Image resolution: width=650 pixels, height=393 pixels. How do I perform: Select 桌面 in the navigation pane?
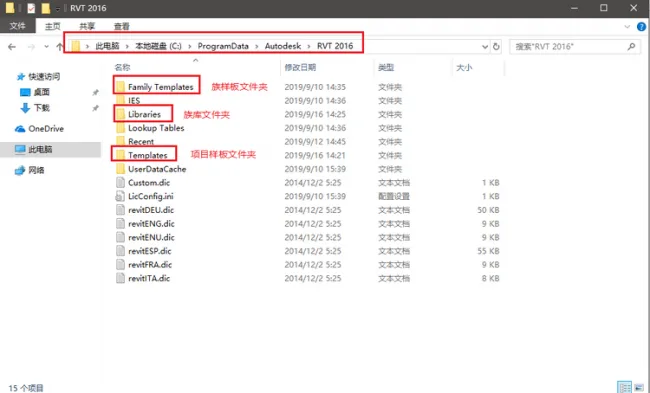coord(41,92)
